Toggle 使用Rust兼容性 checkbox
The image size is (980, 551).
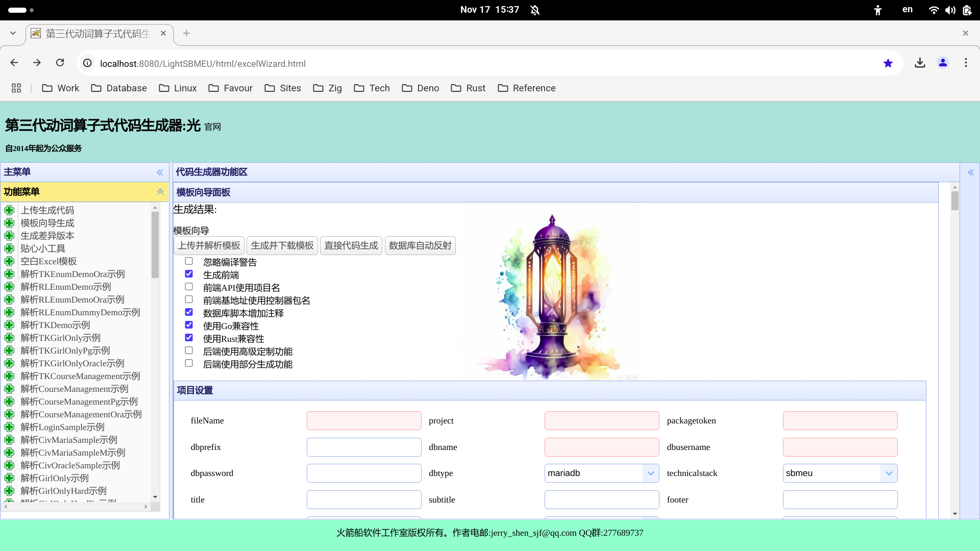tap(189, 338)
